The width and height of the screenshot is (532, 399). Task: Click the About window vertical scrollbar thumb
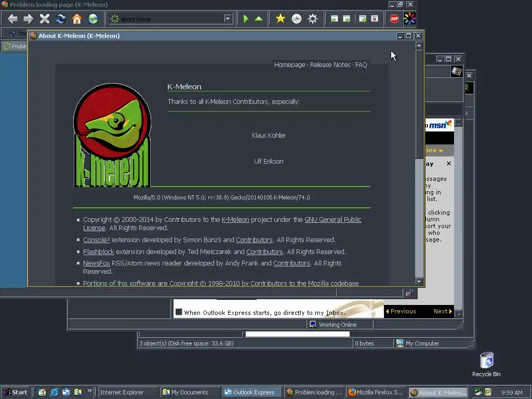coord(419,104)
